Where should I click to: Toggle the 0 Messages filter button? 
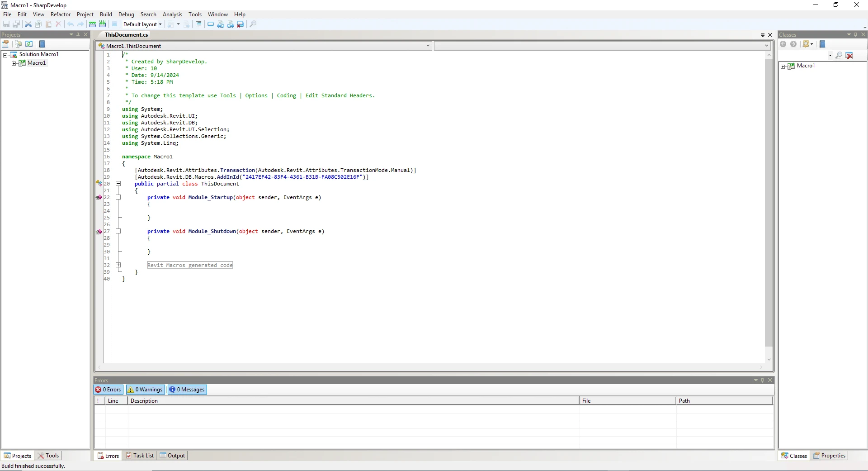187,390
